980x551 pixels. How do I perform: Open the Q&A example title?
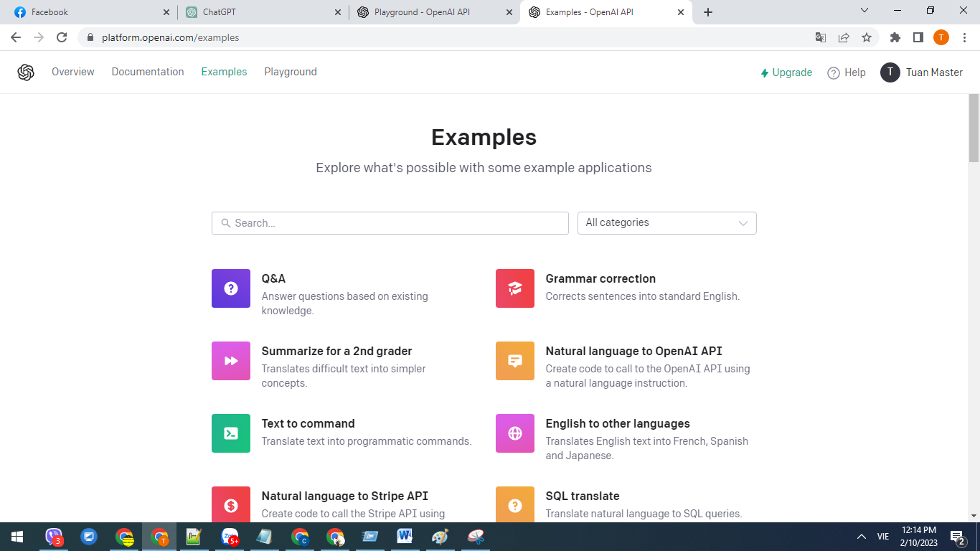tap(274, 279)
